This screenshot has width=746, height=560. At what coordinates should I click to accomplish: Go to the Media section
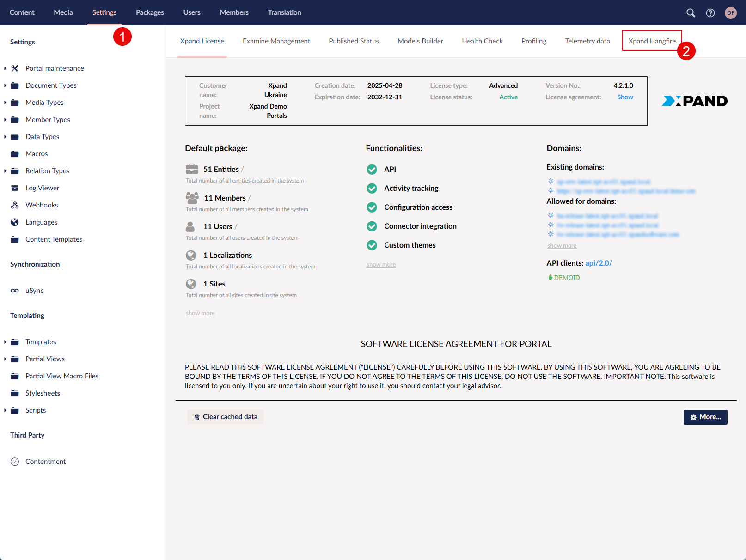(x=63, y=12)
